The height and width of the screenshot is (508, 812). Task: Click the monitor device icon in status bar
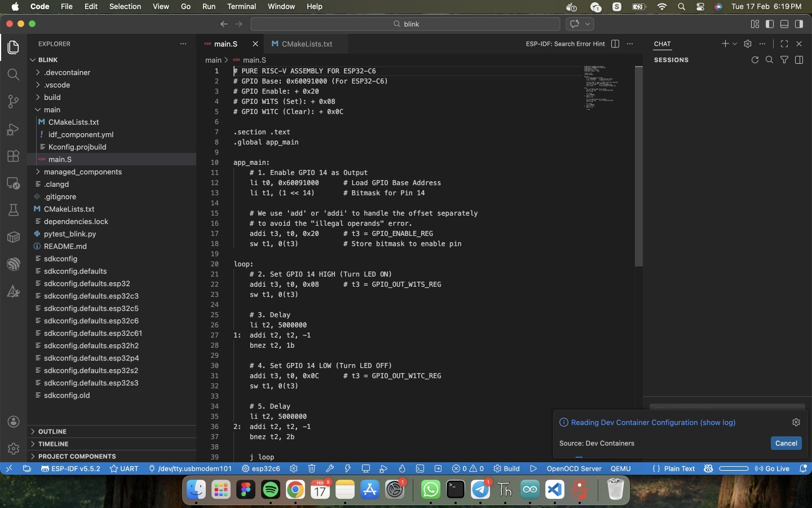point(366,468)
